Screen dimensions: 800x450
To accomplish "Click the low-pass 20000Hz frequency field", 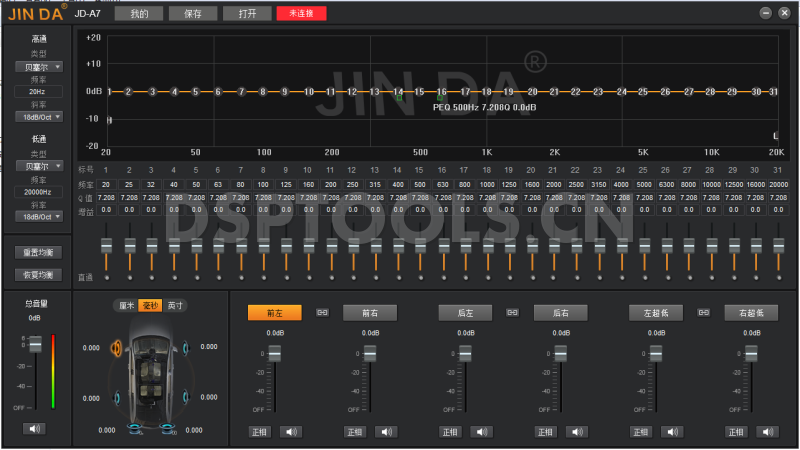I will 39,191.
